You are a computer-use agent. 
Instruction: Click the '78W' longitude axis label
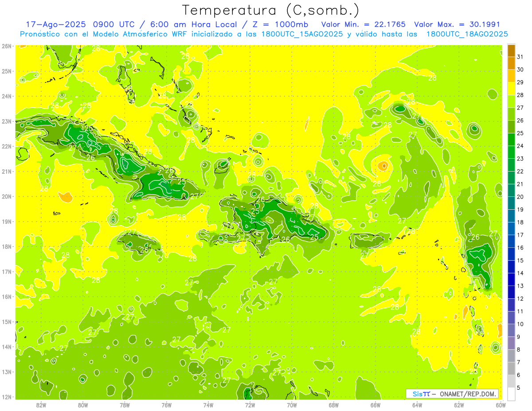click(x=125, y=405)
